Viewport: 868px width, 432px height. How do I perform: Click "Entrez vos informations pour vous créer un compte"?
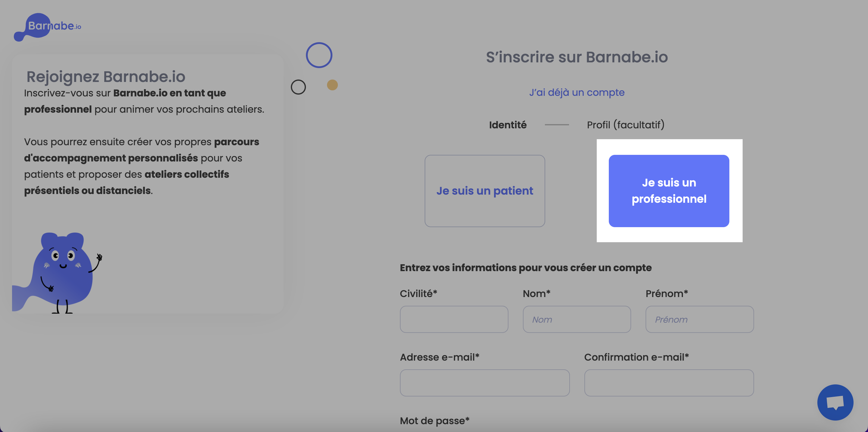(526, 268)
